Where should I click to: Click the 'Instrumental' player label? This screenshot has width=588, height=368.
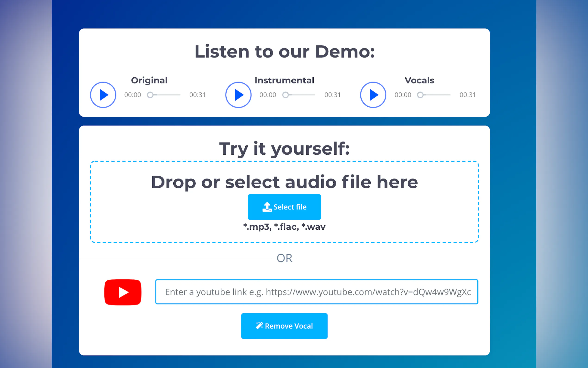click(284, 80)
